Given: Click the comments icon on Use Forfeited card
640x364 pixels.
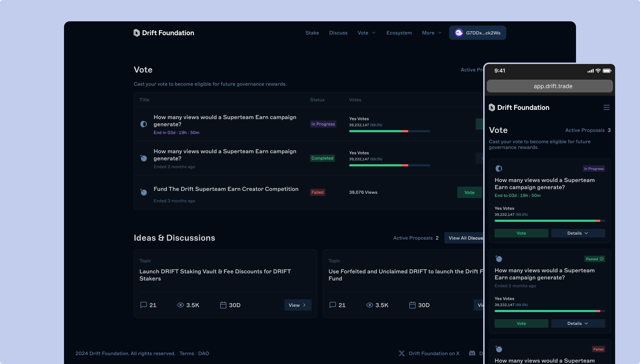Looking at the screenshot, I should click(333, 305).
